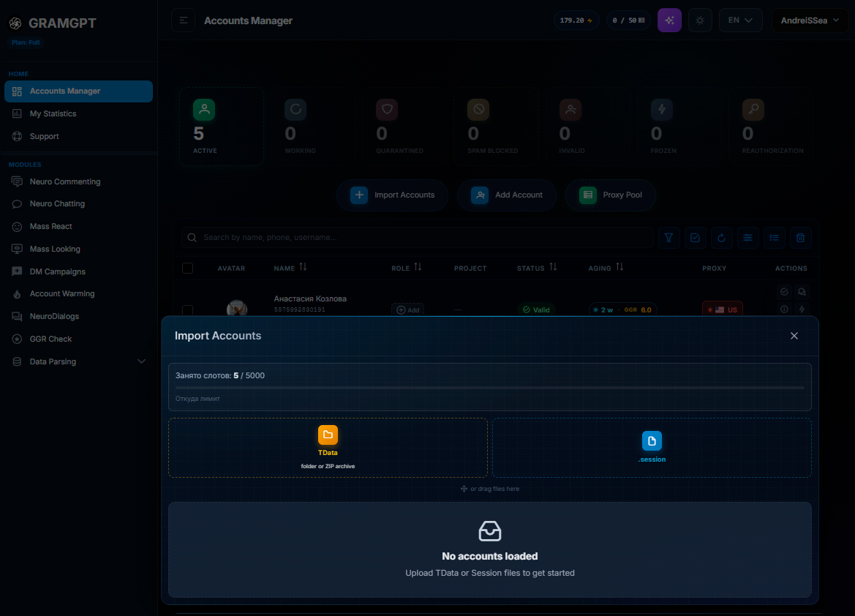Click the Анастасия Козлова avatar

237,308
